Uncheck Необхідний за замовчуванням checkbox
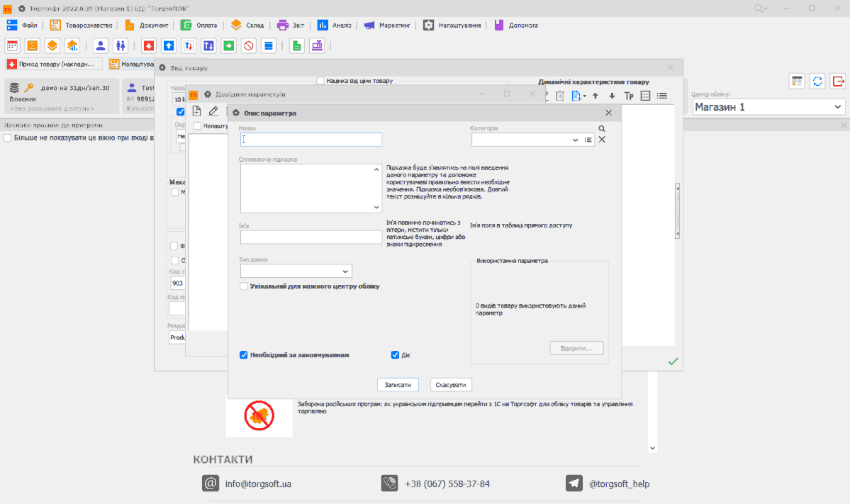Viewport: 850px width, 504px height. [244, 355]
